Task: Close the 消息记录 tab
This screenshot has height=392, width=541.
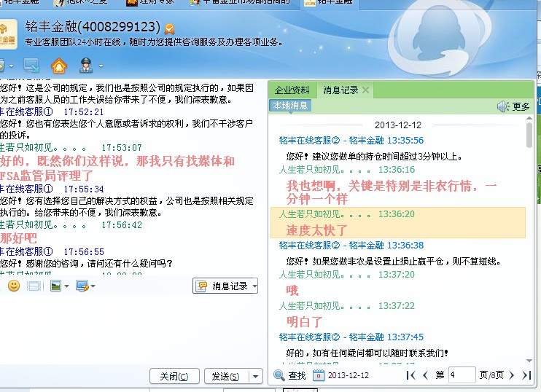Action: point(366,90)
